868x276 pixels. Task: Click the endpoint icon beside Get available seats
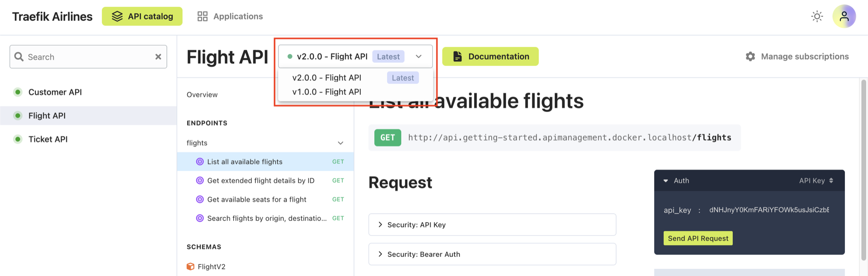pos(200,199)
